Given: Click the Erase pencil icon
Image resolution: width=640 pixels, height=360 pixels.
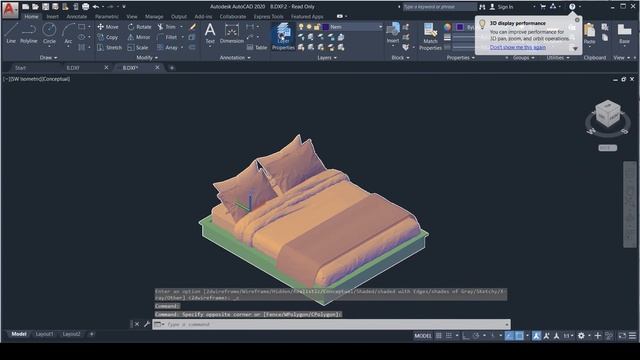Looking at the screenshot, I should click(193, 27).
